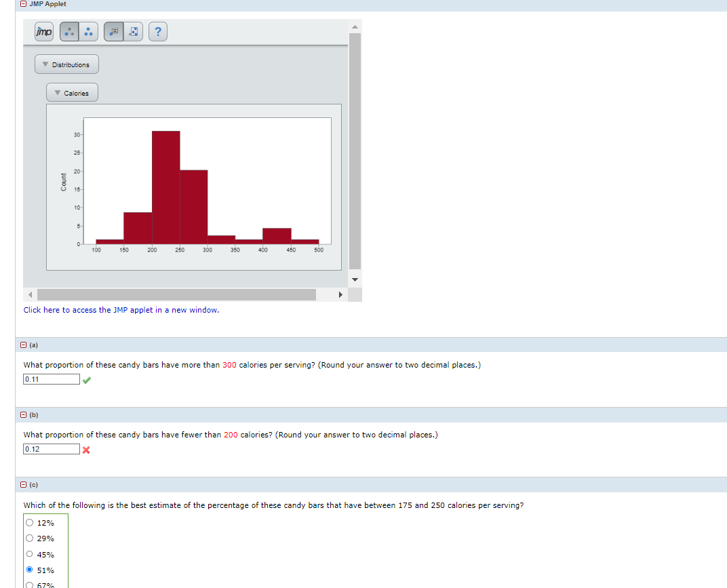Open JMP help with the question mark icon

pyautogui.click(x=157, y=31)
